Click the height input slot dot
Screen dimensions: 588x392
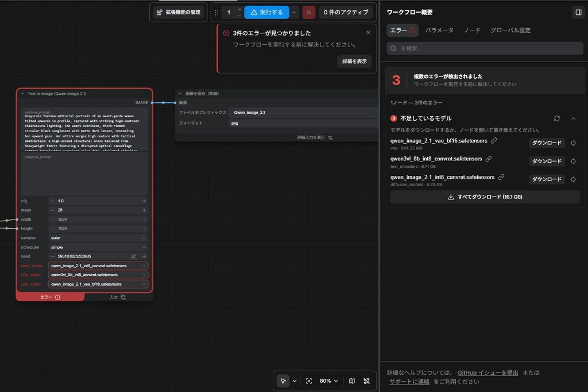click(17, 228)
